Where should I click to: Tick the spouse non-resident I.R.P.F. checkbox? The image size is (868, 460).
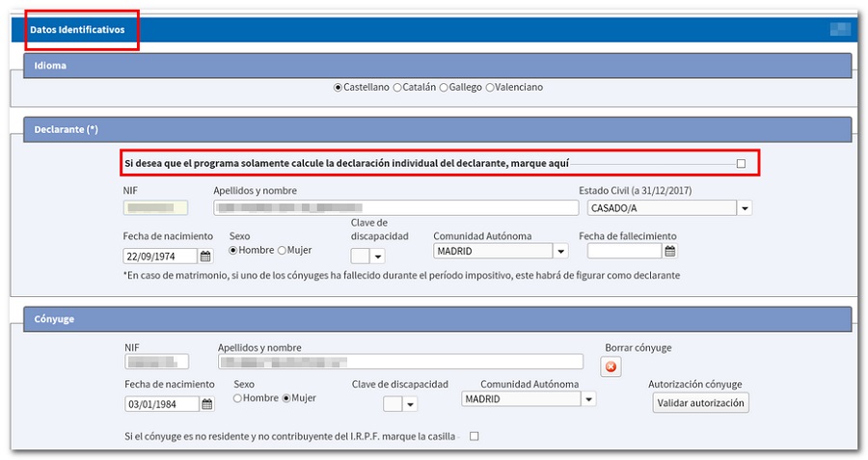tap(474, 436)
